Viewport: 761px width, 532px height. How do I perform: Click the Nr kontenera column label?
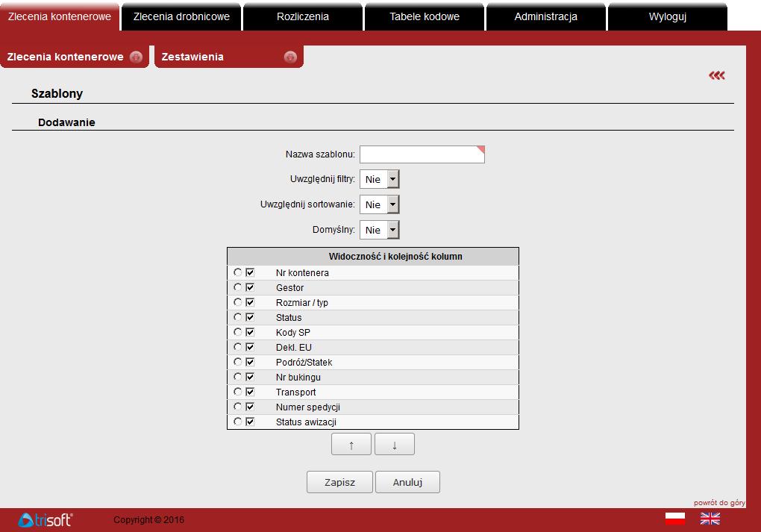click(x=302, y=273)
